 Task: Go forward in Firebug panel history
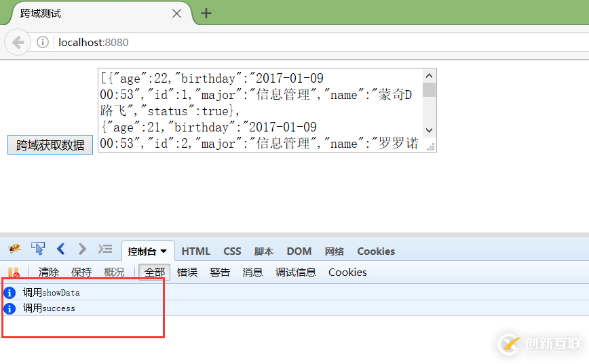[x=82, y=248]
